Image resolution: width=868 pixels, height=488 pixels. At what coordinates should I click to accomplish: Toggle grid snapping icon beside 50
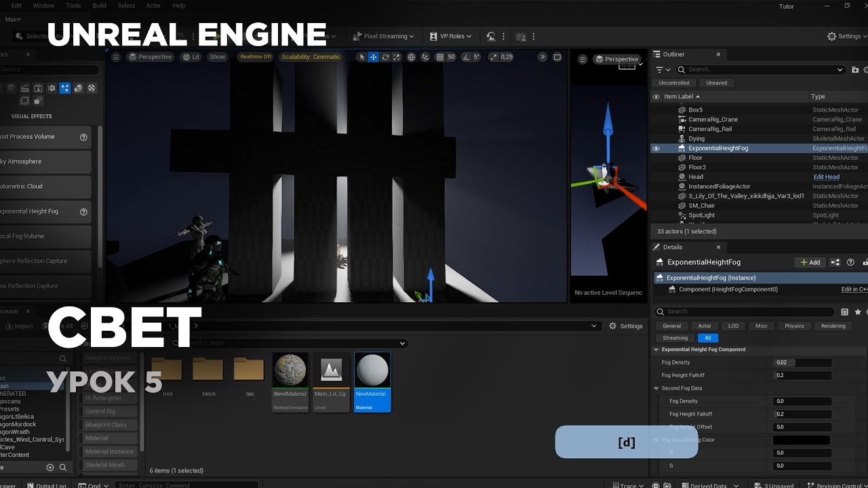440,57
